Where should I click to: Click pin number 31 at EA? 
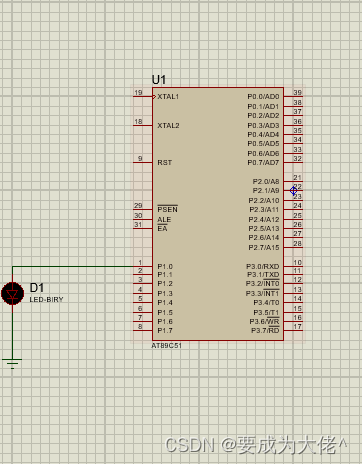[138, 224]
